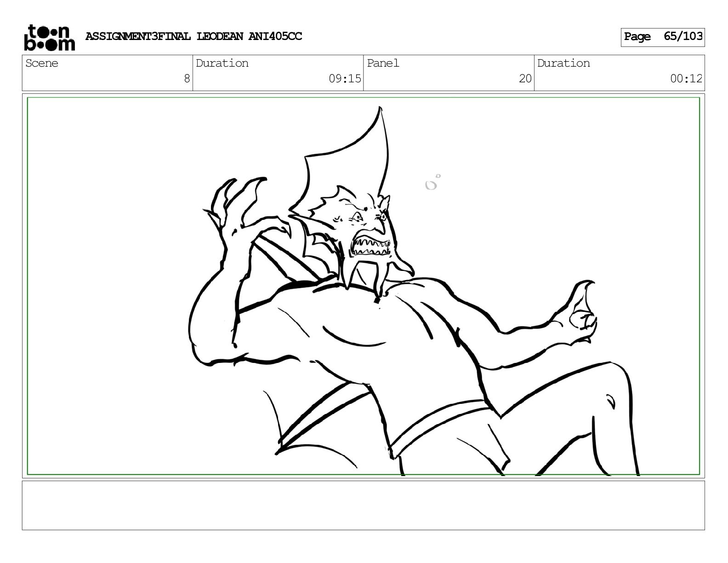The image size is (728, 563).
Task: Click the storyboard panel drawing of creature
Action: coord(363,286)
